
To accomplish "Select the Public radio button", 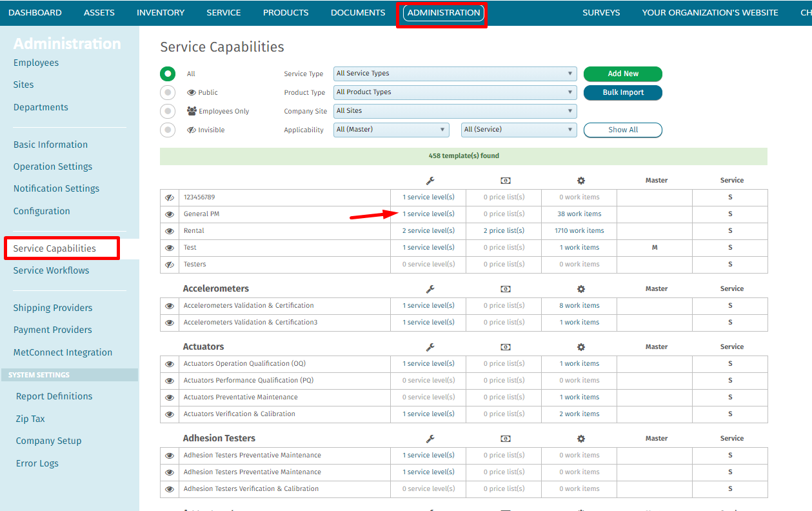I will (168, 92).
